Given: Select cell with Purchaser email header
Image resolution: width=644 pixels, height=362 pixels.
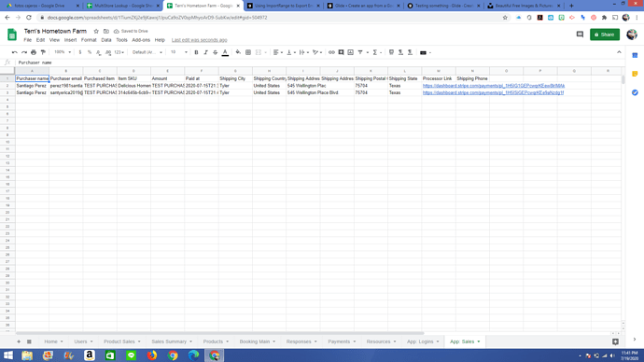Looking at the screenshot, I should (65, 78).
